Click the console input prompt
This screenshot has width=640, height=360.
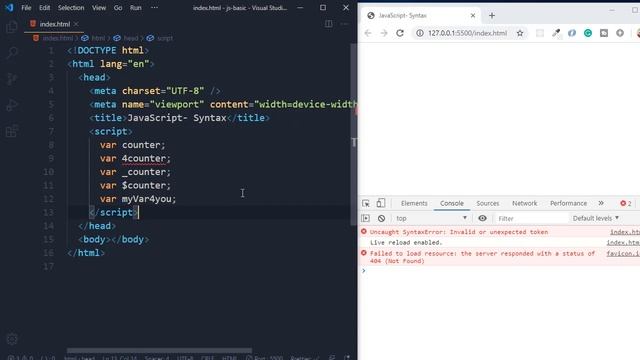(x=500, y=271)
